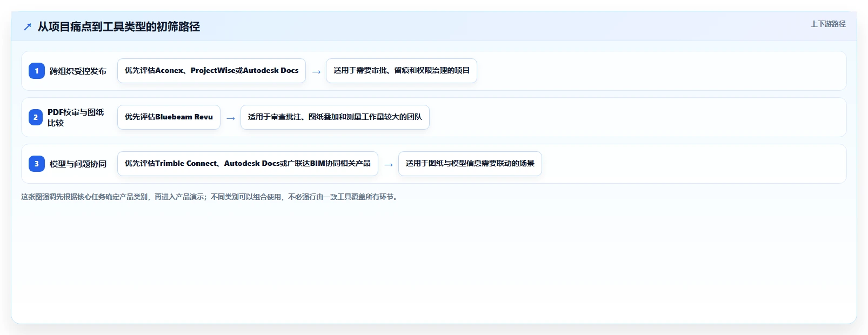The image size is (868, 335).
Task: Click the arrow icon beside the panel title
Action: 28,27
